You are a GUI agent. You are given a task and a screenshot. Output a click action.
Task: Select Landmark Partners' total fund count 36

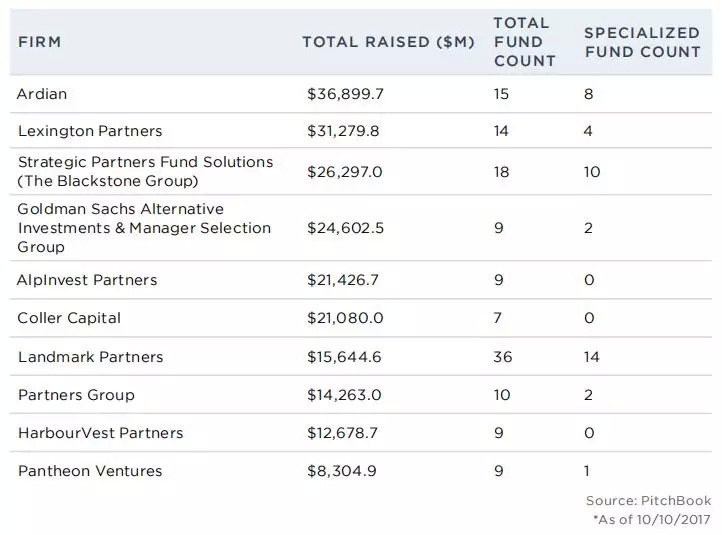[x=503, y=357]
